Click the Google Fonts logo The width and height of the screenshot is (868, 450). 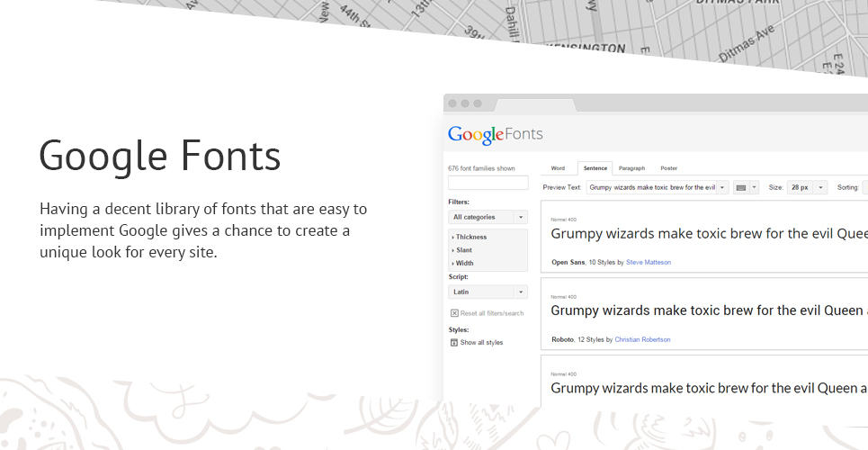coord(496,135)
